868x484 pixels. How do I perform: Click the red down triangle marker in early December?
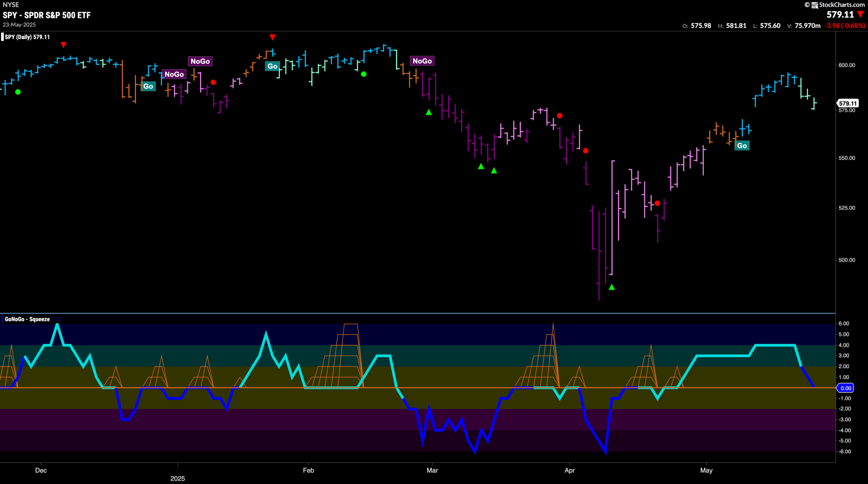[63, 45]
